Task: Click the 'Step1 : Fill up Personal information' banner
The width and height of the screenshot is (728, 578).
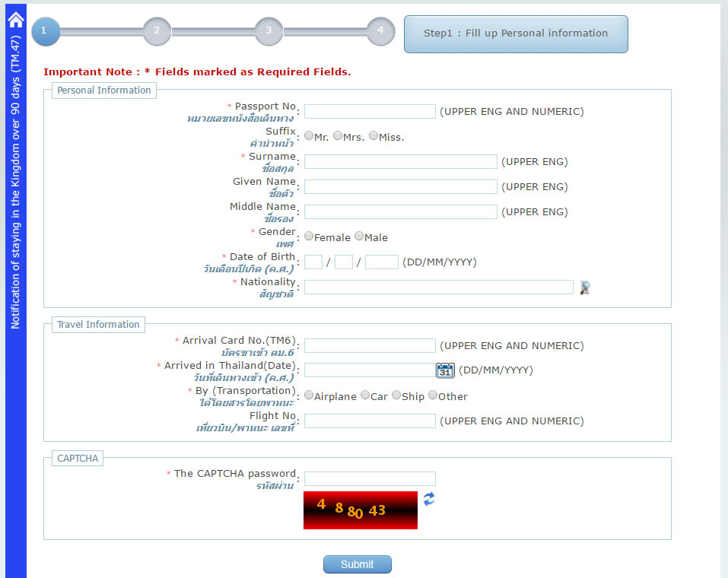Action: (x=516, y=34)
